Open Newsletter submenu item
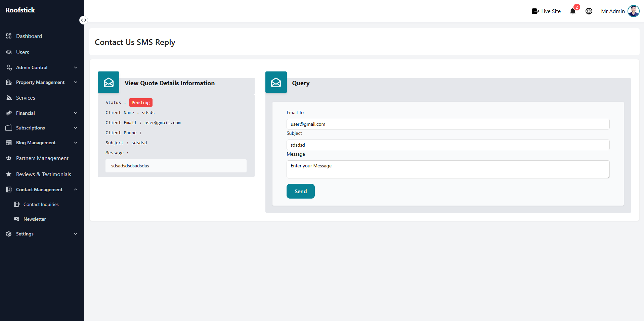The width and height of the screenshot is (644, 321). tap(35, 219)
